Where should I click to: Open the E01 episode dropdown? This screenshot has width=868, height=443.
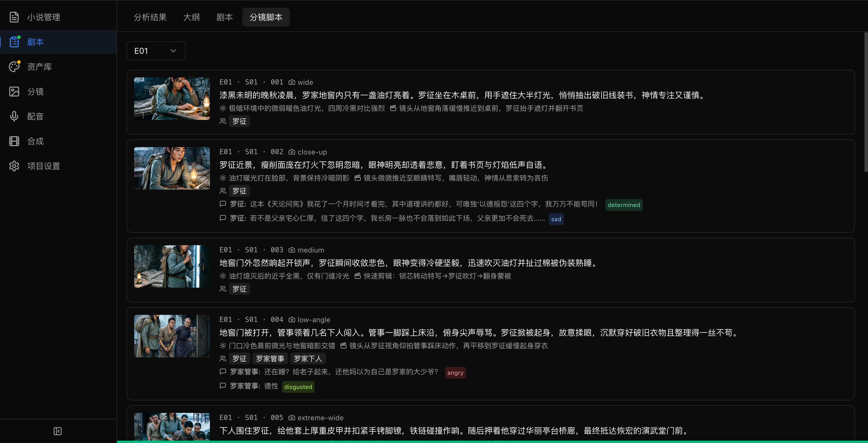tap(156, 51)
